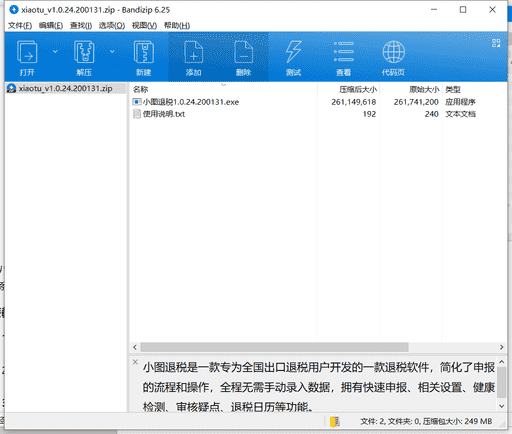The height and width of the screenshot is (434, 512).
Task: Click the 192 compressed size cell
Action: click(x=369, y=114)
